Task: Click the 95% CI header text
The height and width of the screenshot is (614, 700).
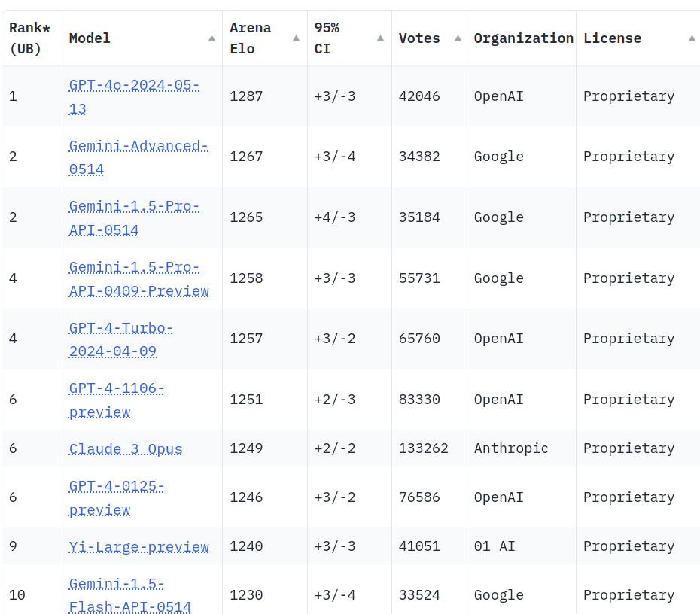Action: coord(327,38)
